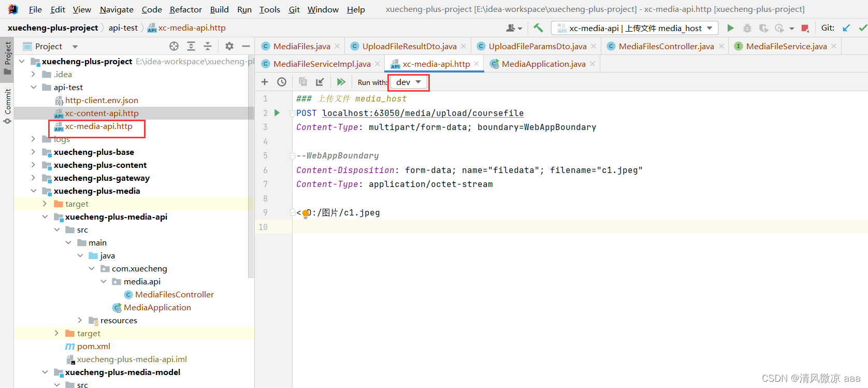Open the profiler run icon
The height and width of the screenshot is (388, 868).
779,28
